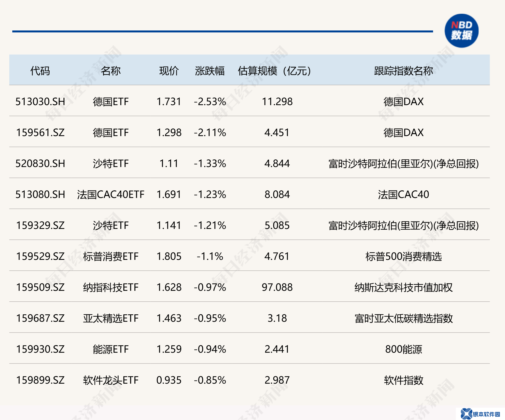Select code 513030.SH
This screenshot has width=505, height=420.
pyautogui.click(x=40, y=102)
